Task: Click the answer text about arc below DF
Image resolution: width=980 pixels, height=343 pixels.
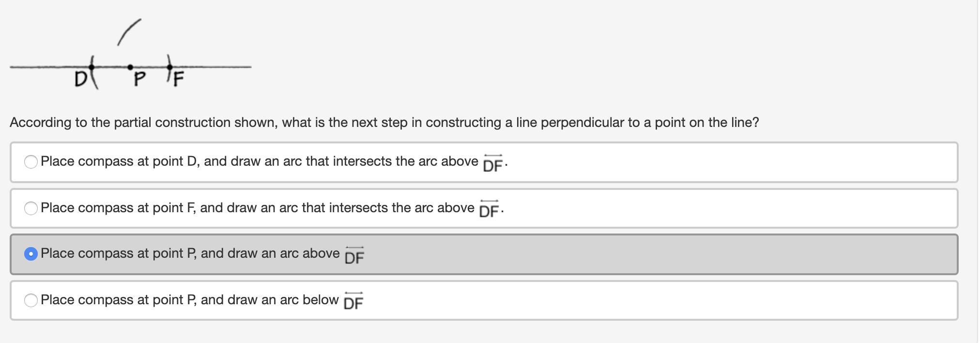Action: [189, 300]
